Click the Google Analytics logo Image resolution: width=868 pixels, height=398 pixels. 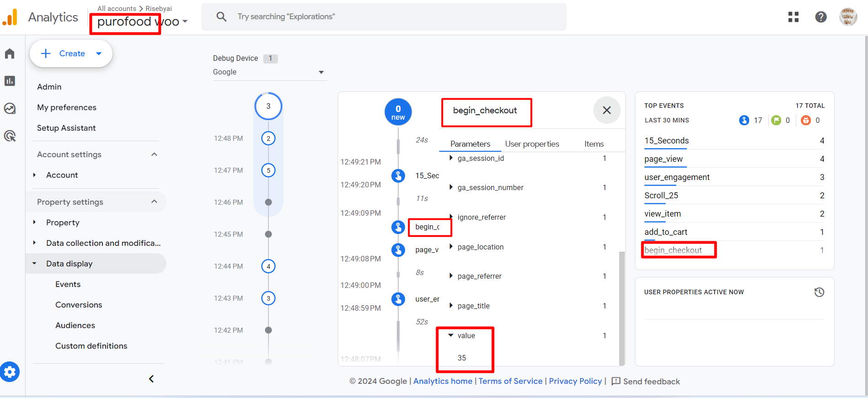point(10,17)
